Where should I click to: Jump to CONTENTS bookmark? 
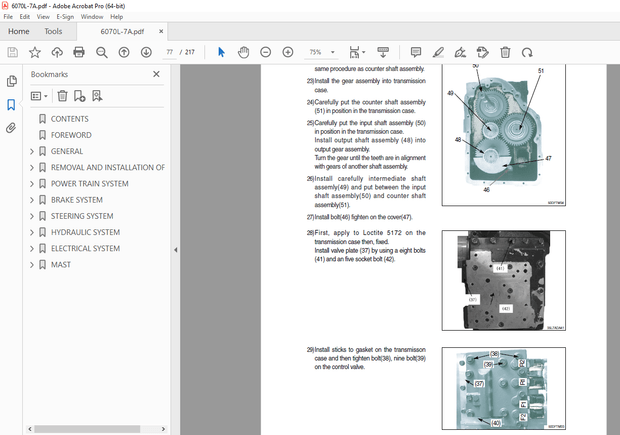point(70,119)
